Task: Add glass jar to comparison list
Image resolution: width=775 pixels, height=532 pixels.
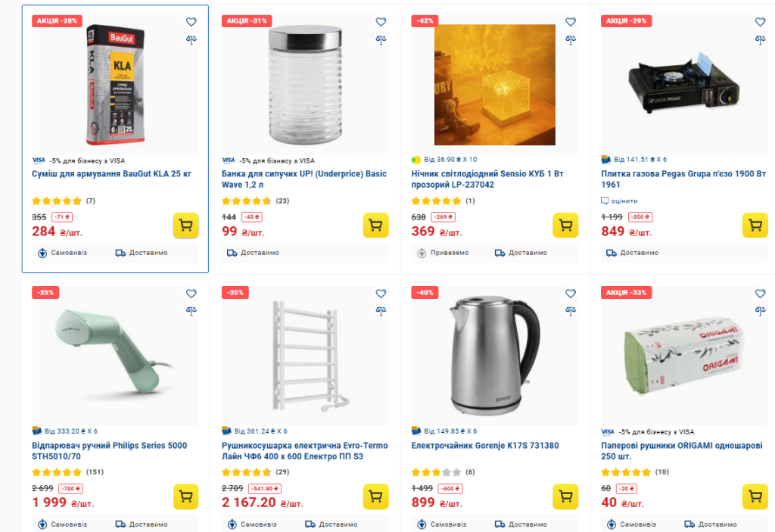Action: tap(381, 39)
